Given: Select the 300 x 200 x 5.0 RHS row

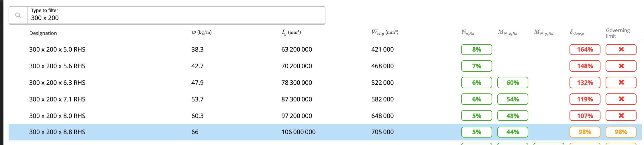Looking at the screenshot, I should 325,50.
